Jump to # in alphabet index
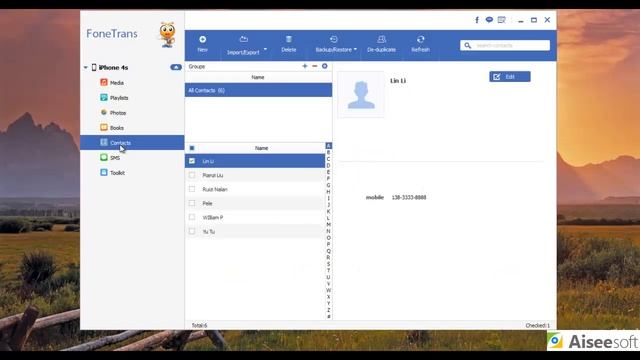The image size is (640, 360). click(329, 316)
